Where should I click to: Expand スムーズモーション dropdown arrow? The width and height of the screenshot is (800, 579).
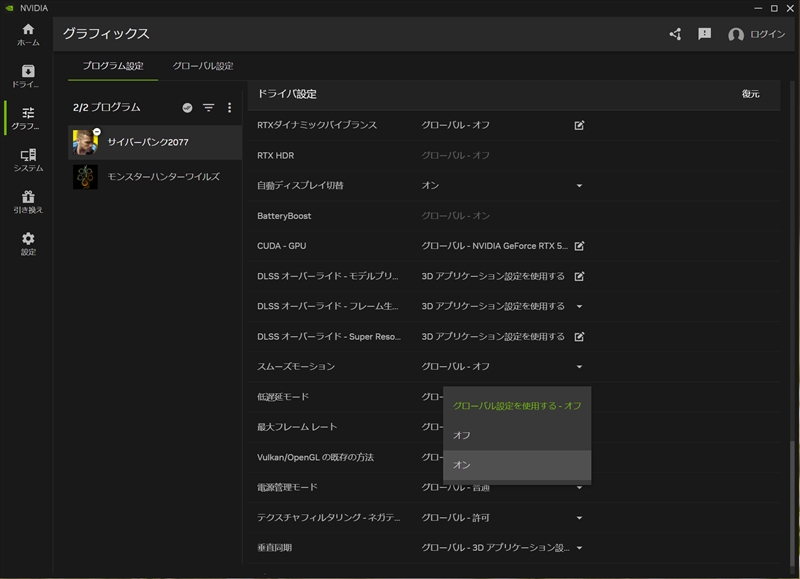[579, 367]
